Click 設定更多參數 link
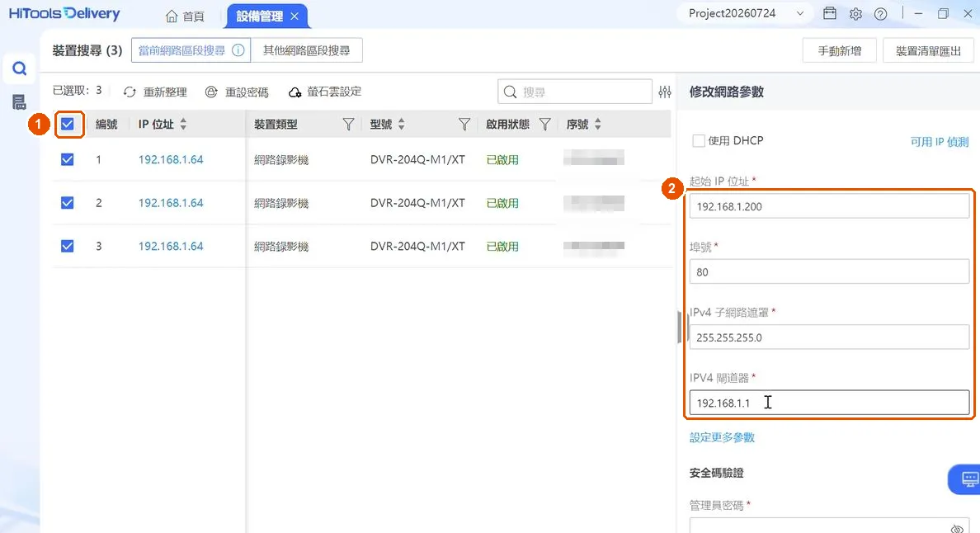Screen dimensions: 980x533 click(x=722, y=437)
